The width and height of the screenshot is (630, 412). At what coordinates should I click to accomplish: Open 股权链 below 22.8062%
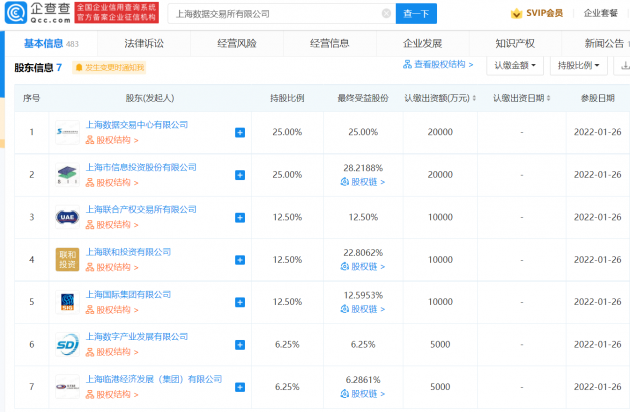tap(363, 266)
